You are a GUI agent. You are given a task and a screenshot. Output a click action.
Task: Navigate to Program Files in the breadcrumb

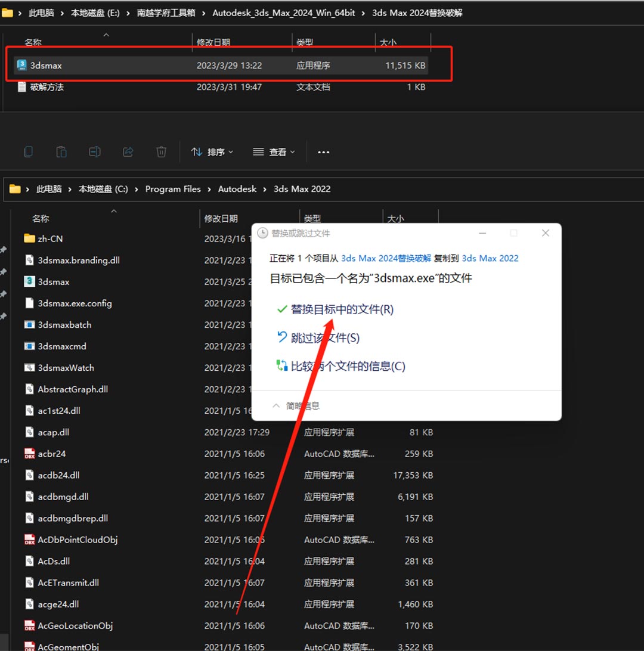pos(173,189)
